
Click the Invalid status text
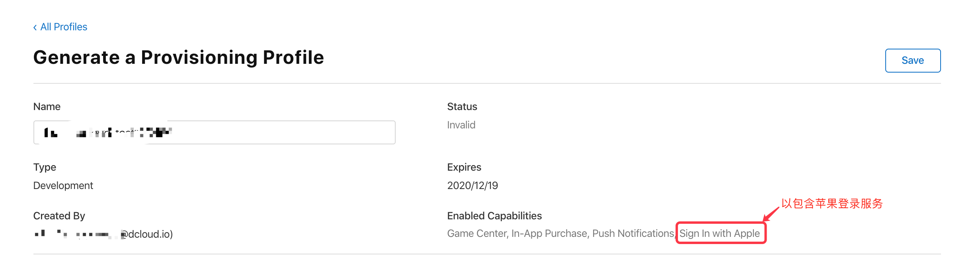click(x=461, y=125)
